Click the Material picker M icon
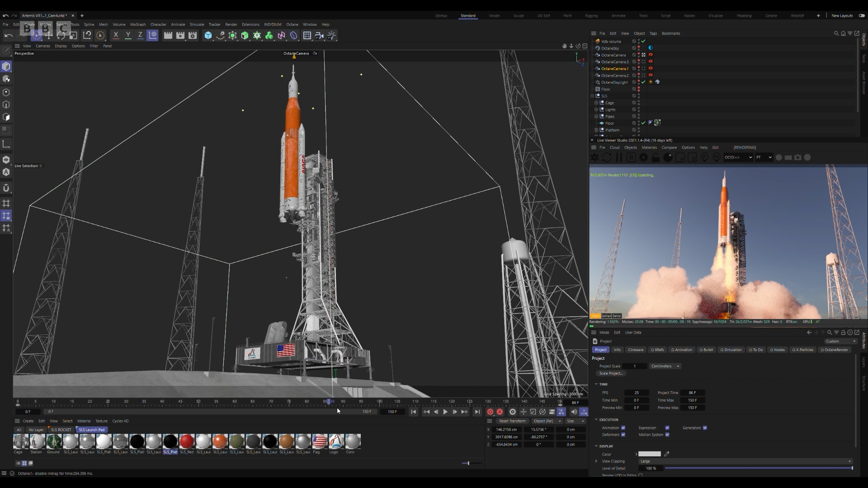Viewport: 868px width, 488px height. coord(717,157)
